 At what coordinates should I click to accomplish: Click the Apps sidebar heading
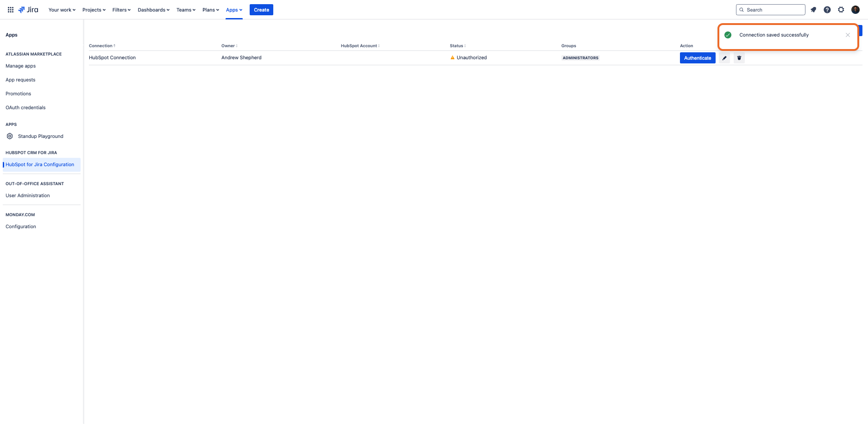tap(12, 35)
